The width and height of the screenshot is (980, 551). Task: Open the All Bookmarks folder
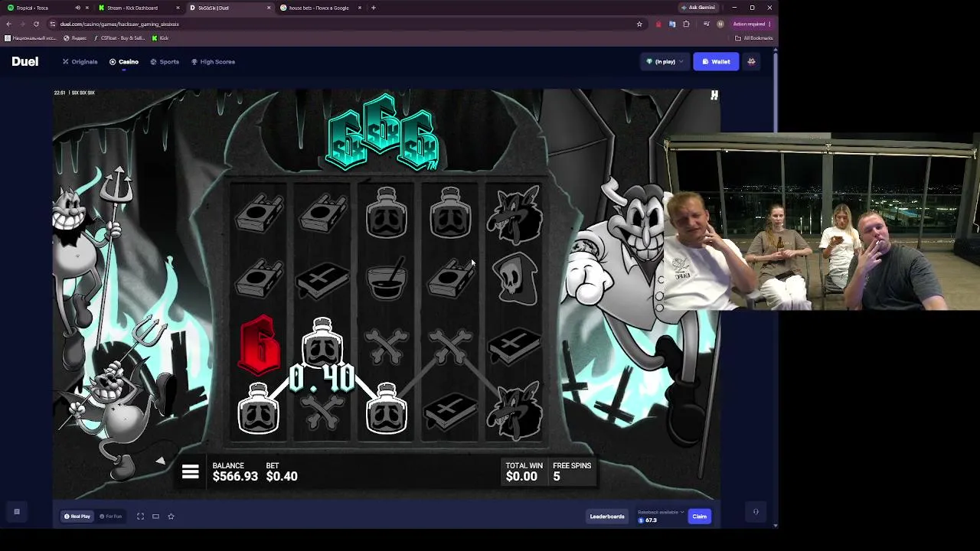click(x=754, y=38)
